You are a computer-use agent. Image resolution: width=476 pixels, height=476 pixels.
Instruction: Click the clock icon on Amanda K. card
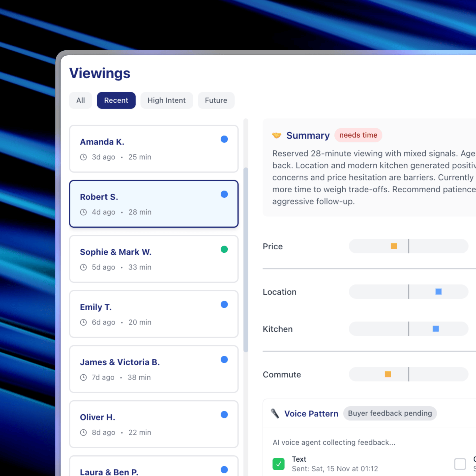click(83, 157)
